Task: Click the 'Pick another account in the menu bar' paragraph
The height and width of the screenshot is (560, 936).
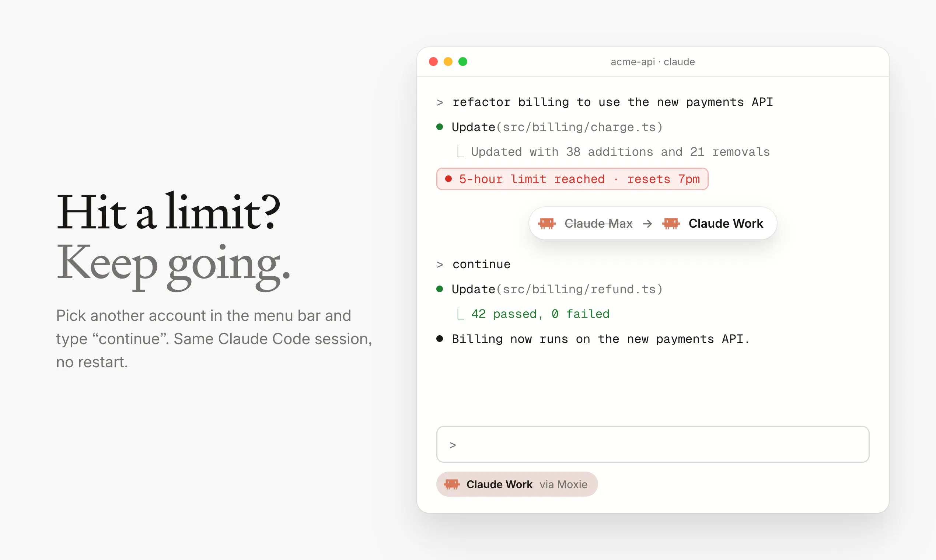Action: point(214,339)
